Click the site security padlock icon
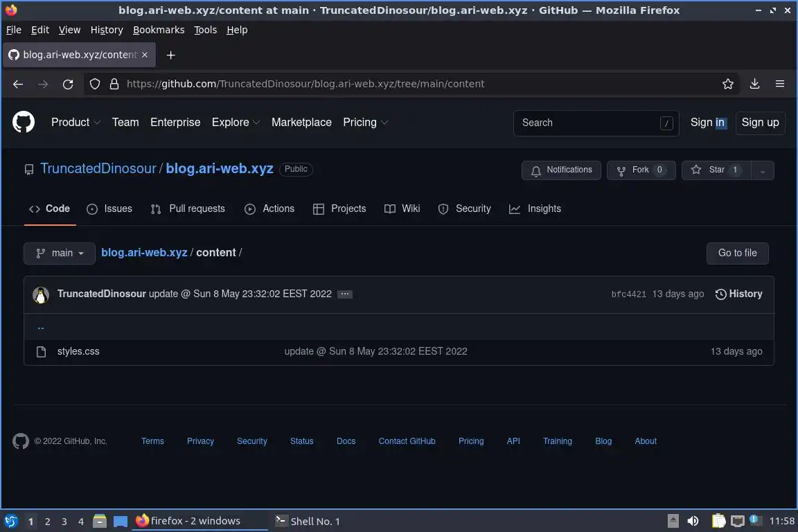The image size is (798, 532). [114, 84]
